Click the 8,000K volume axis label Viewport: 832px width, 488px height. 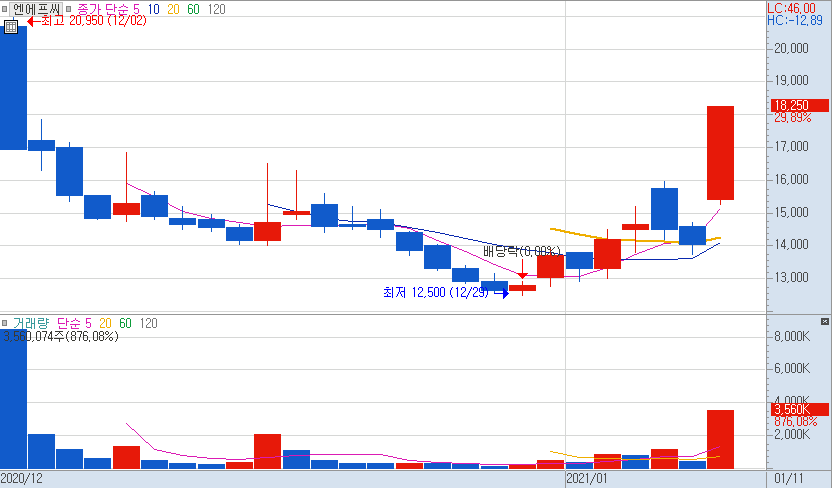[x=792, y=336]
